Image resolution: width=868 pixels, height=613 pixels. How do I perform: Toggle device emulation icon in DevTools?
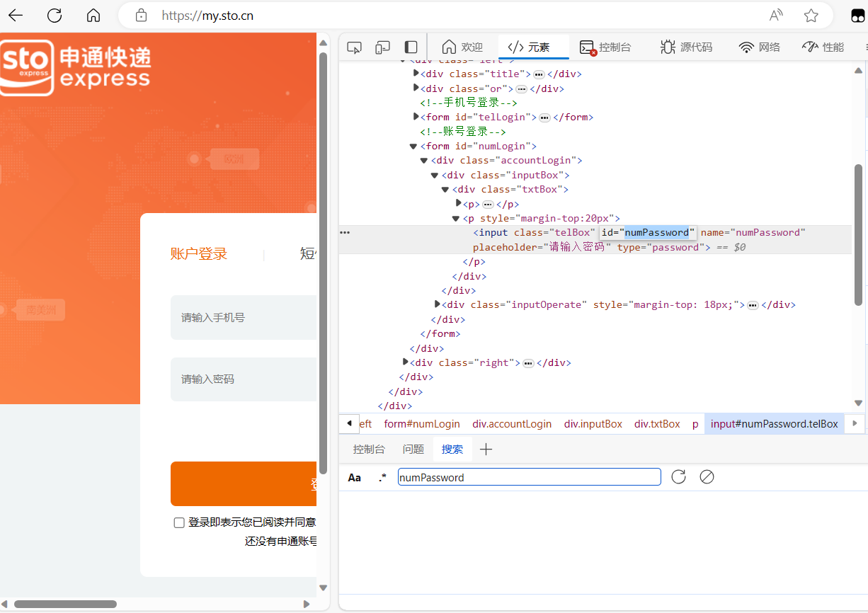pos(383,47)
